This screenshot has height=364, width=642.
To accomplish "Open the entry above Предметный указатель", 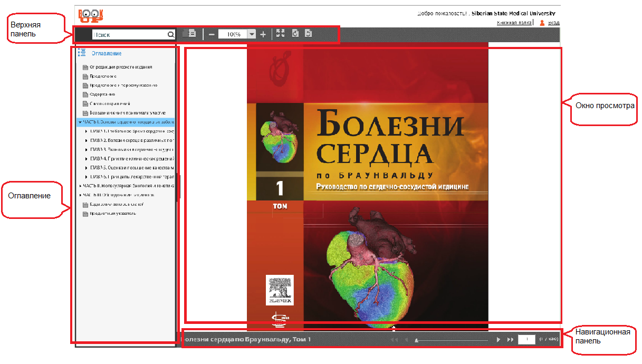I will 117,204.
